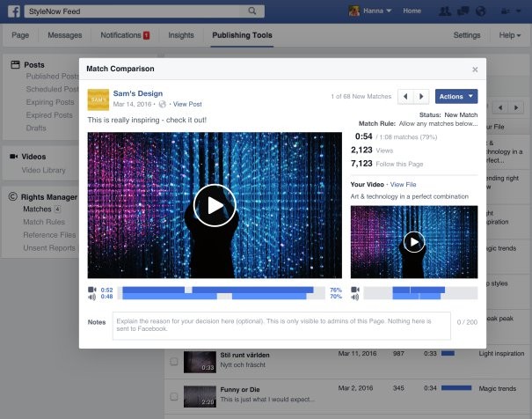Viewport: 532px width, 419px height.
Task: Open the Help dropdown menu
Action: (x=510, y=35)
